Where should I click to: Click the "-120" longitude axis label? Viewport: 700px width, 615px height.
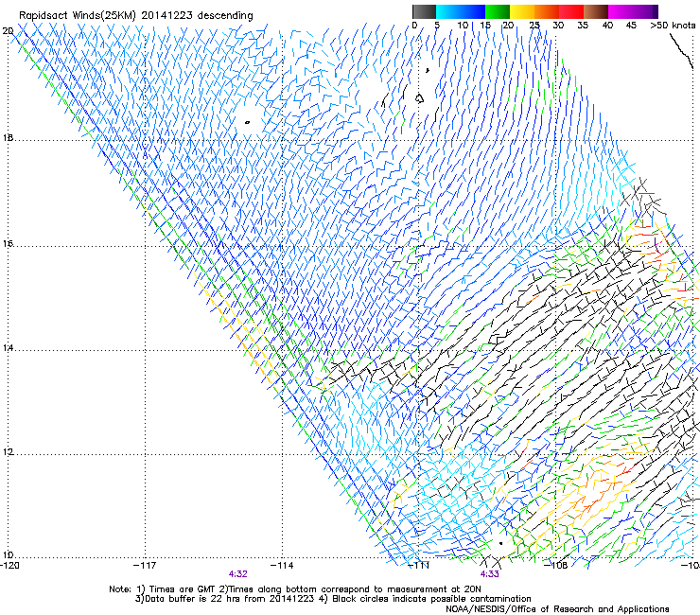pos(10,566)
